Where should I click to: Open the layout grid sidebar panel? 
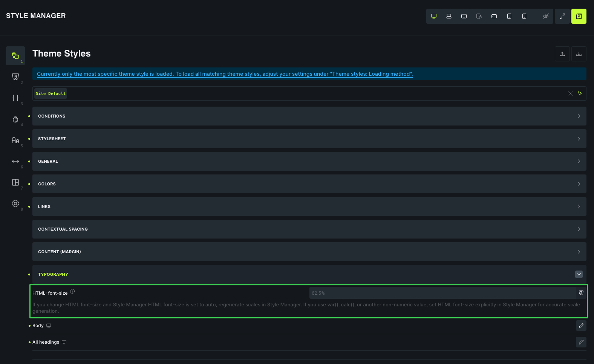pos(15,182)
